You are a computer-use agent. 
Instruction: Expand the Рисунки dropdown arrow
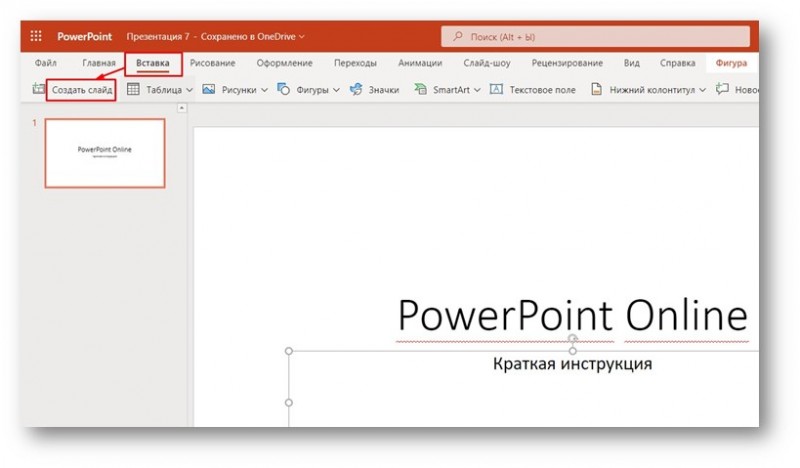tap(264, 90)
